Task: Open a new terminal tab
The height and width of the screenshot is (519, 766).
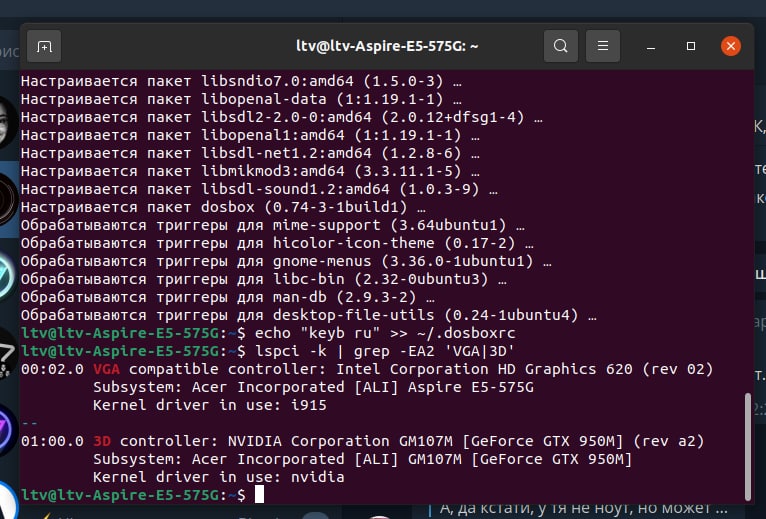Action: pos(44,46)
